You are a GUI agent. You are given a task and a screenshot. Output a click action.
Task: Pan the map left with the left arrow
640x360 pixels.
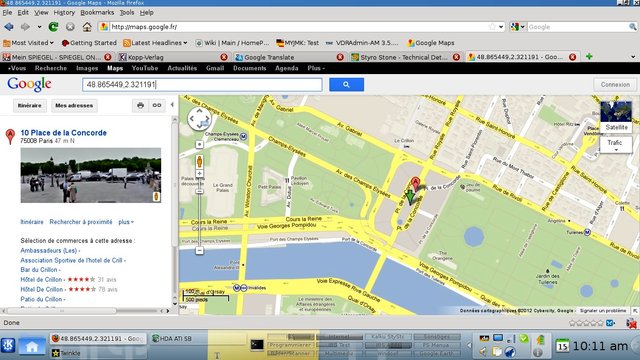pyautogui.click(x=192, y=119)
